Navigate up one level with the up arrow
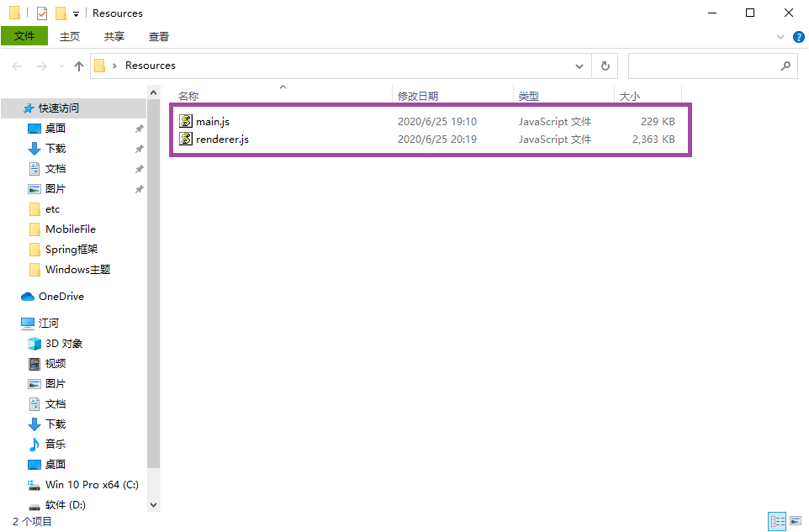Viewport: 809px width, 532px height. [x=78, y=65]
